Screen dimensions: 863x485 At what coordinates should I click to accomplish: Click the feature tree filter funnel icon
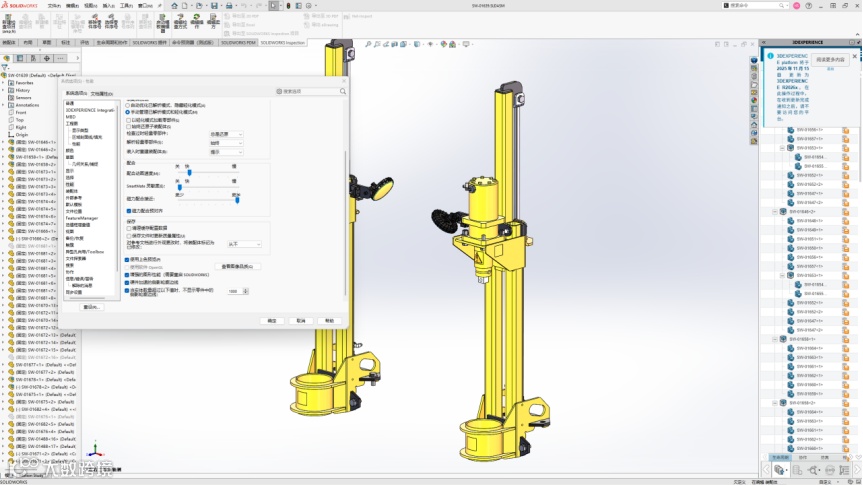pyautogui.click(x=5, y=67)
